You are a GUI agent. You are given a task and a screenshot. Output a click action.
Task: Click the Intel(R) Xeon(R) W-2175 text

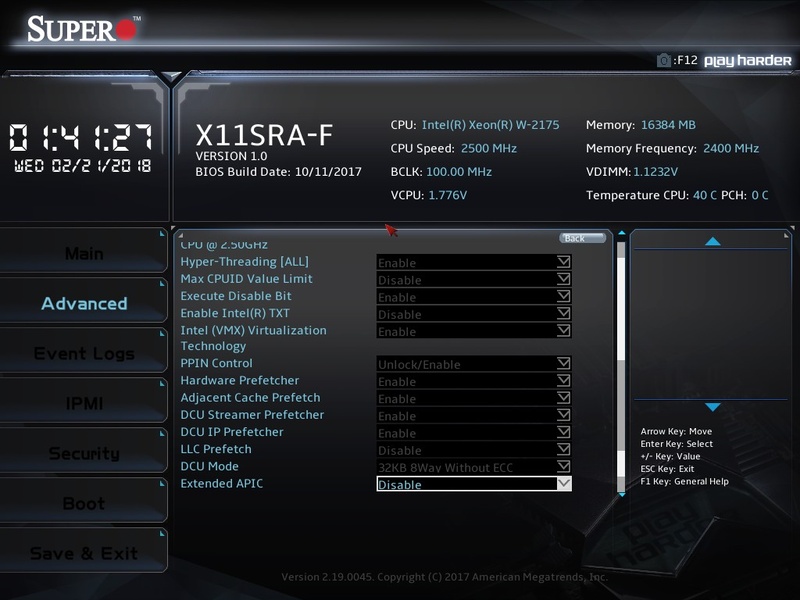[x=490, y=125]
